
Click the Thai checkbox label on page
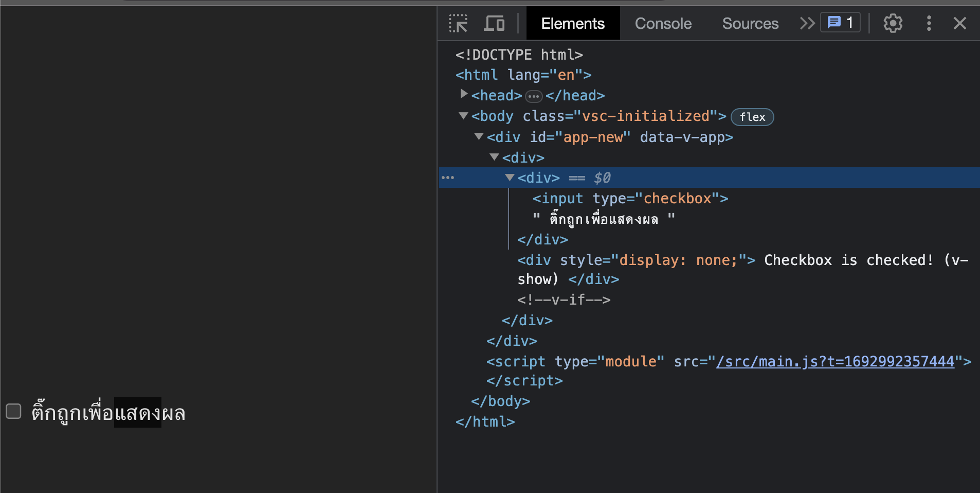pyautogui.click(x=108, y=413)
